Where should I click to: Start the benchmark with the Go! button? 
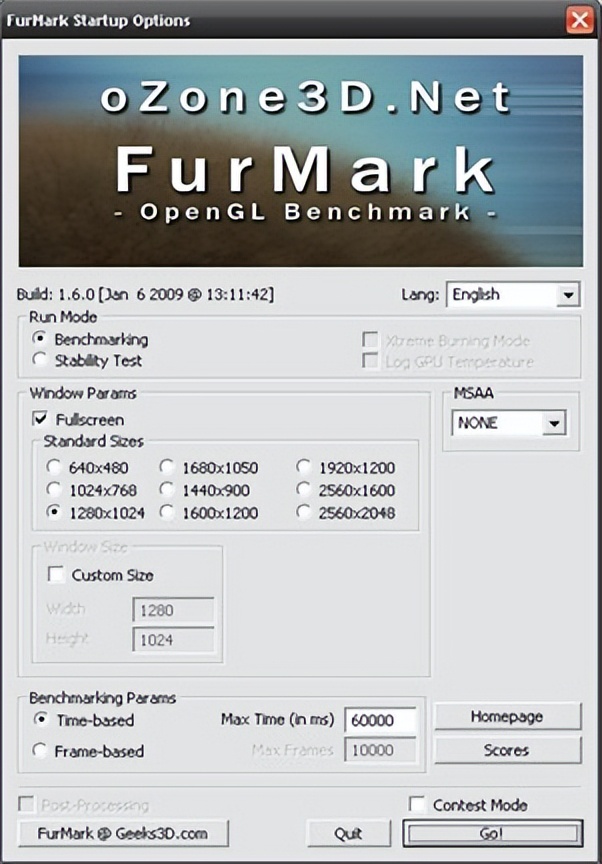(492, 833)
